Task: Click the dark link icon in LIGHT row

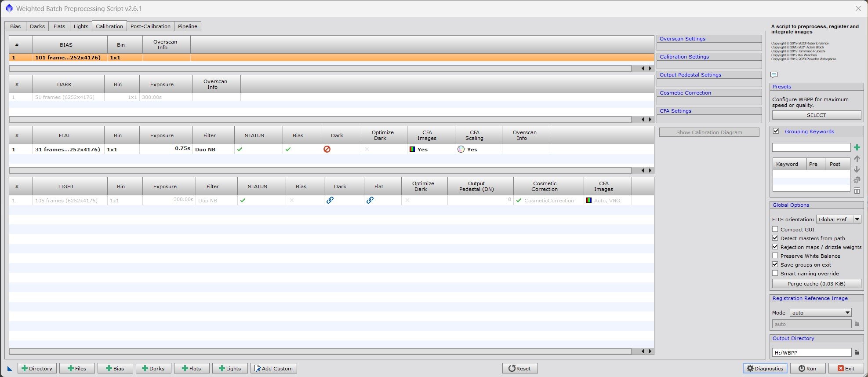Action: (x=330, y=200)
